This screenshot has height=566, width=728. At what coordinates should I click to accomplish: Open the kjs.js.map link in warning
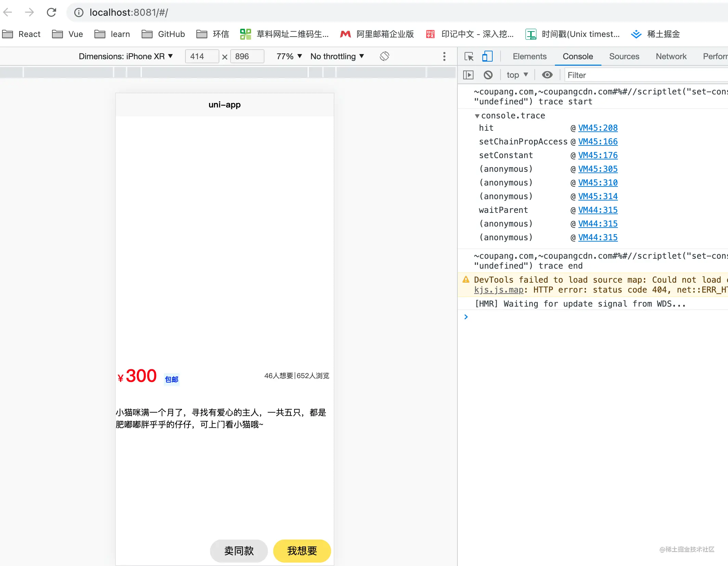tap(499, 290)
